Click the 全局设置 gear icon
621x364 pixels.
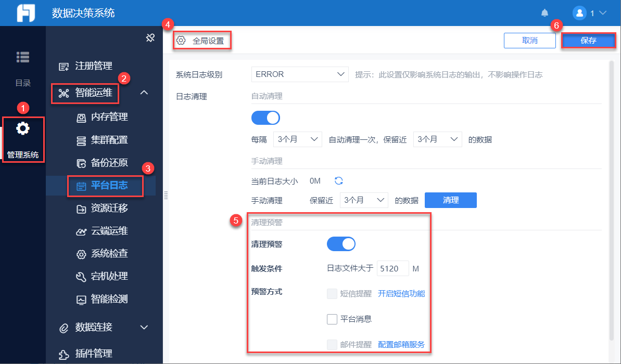tap(181, 41)
